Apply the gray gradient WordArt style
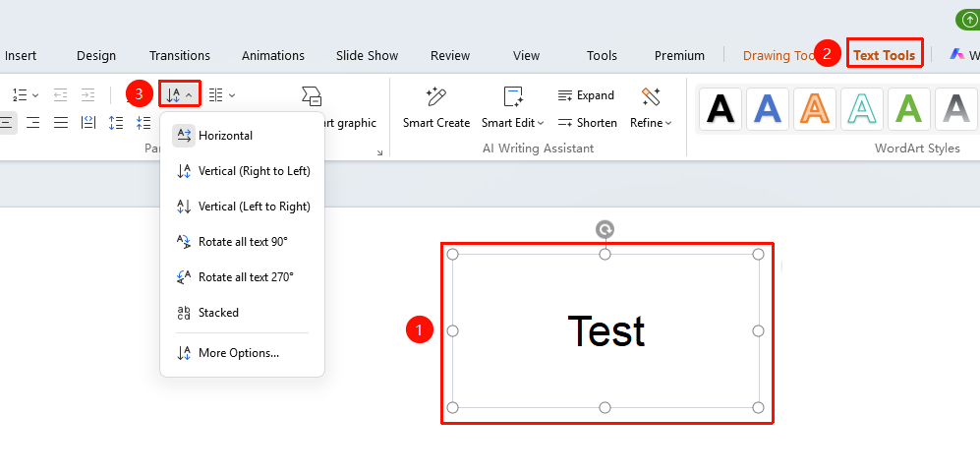The height and width of the screenshot is (475, 980). pyautogui.click(x=955, y=109)
